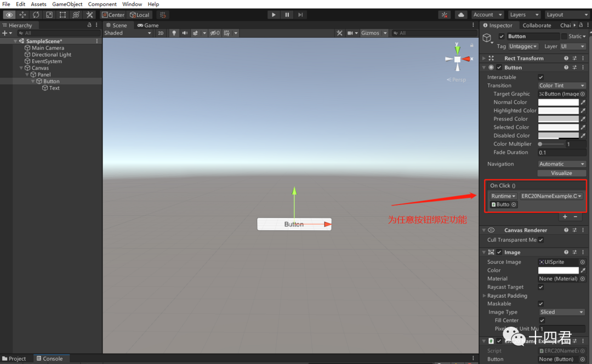Uncheck the Maskable option

[x=540, y=304]
